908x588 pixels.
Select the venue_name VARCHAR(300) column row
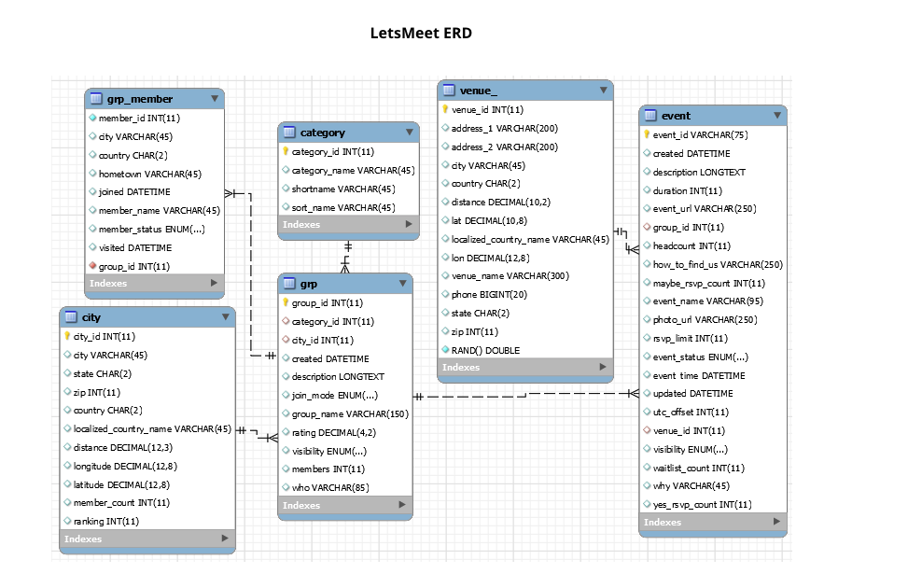coord(504,276)
